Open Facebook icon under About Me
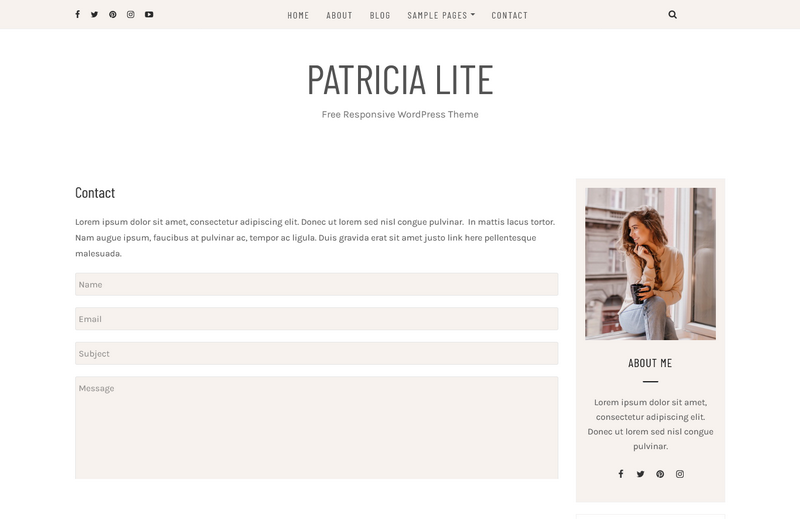The height and width of the screenshot is (519, 800). click(621, 474)
